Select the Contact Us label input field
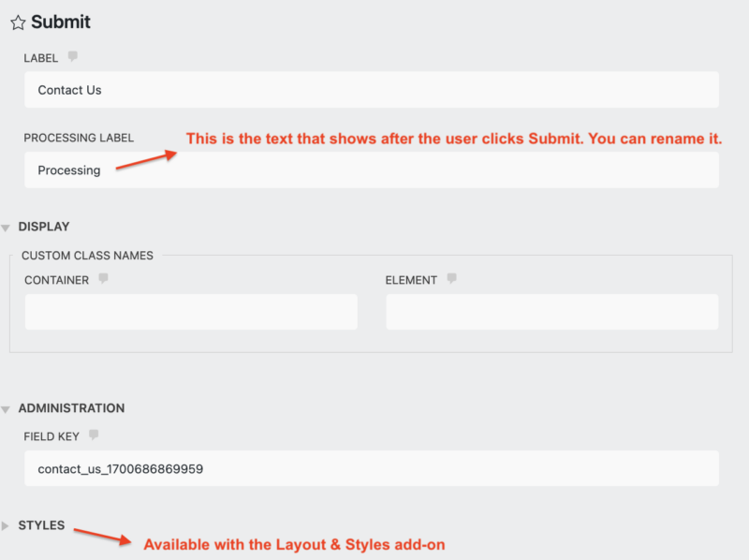The image size is (749, 560). (x=371, y=90)
